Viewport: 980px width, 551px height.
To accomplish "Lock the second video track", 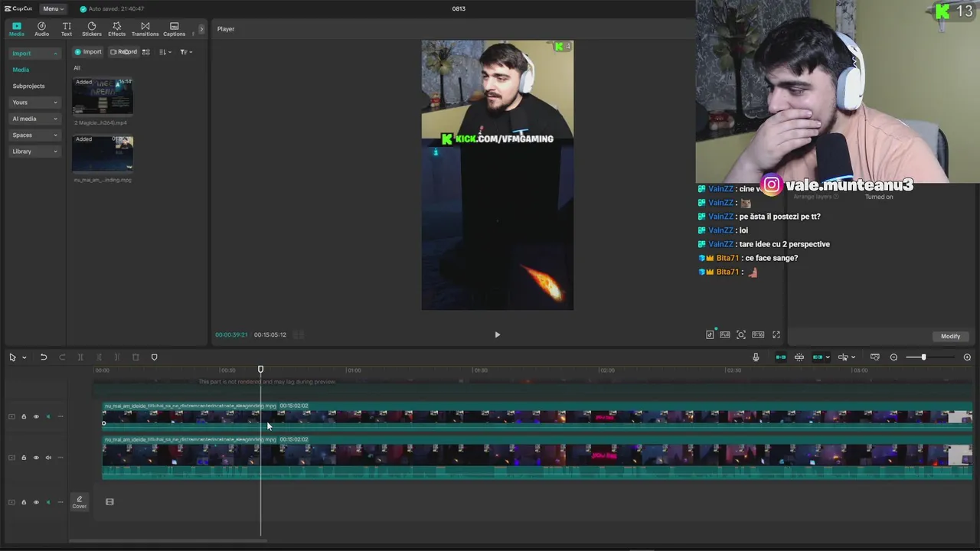I will click(24, 458).
